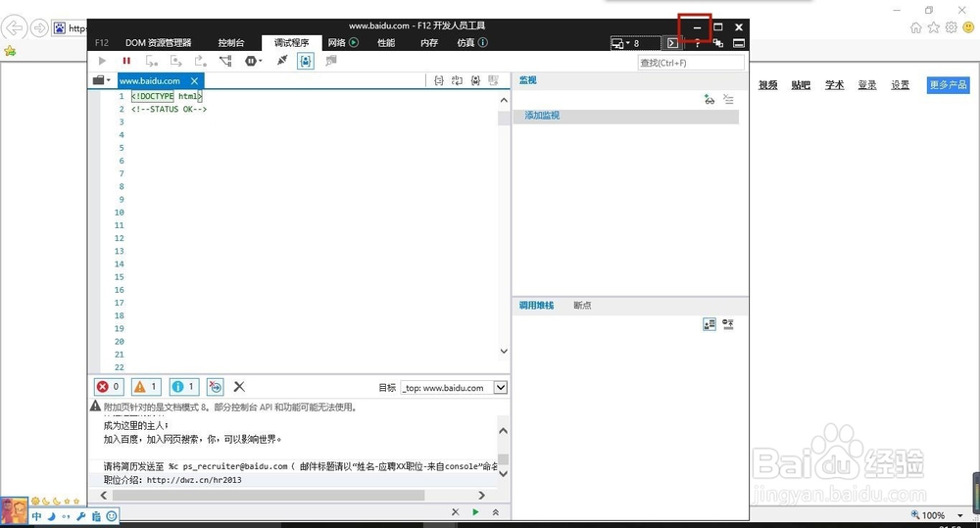Click the disconnect debugger plug icon
Image resolution: width=980 pixels, height=528 pixels.
pyautogui.click(x=282, y=61)
